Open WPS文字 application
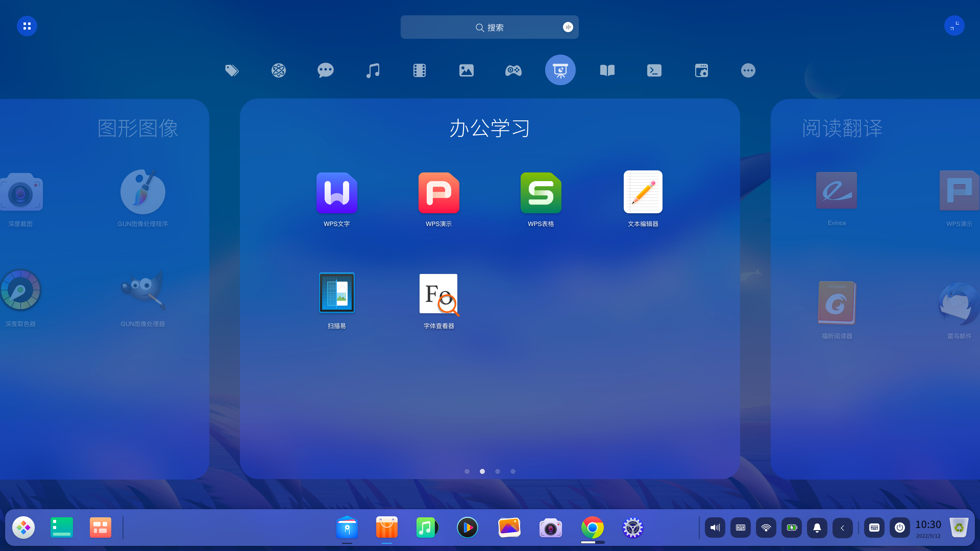This screenshot has width=980, height=551. point(336,193)
